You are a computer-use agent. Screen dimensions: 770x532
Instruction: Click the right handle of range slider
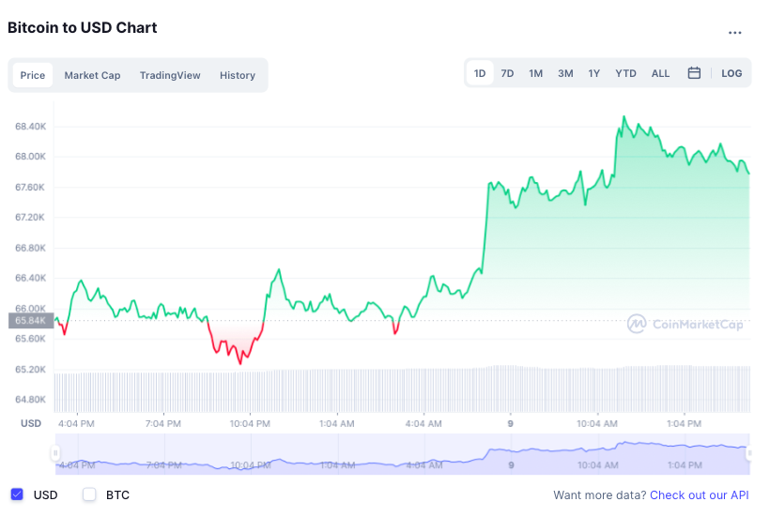tap(749, 454)
